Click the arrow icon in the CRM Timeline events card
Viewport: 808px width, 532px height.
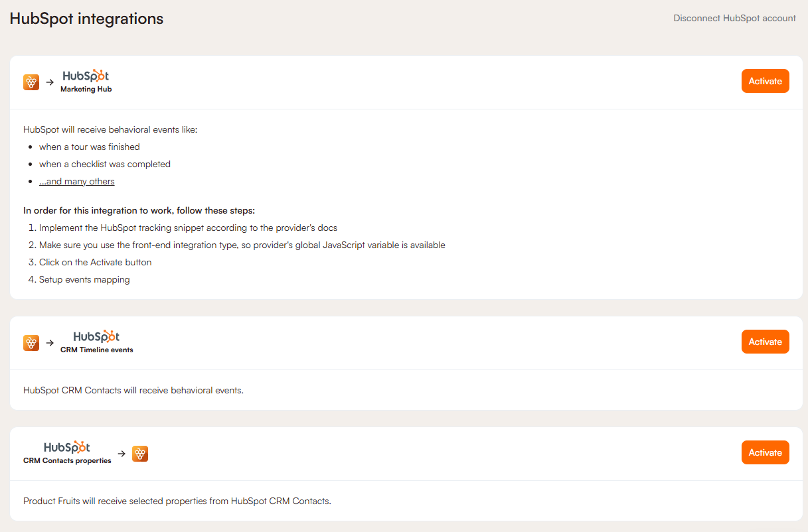[50, 343]
